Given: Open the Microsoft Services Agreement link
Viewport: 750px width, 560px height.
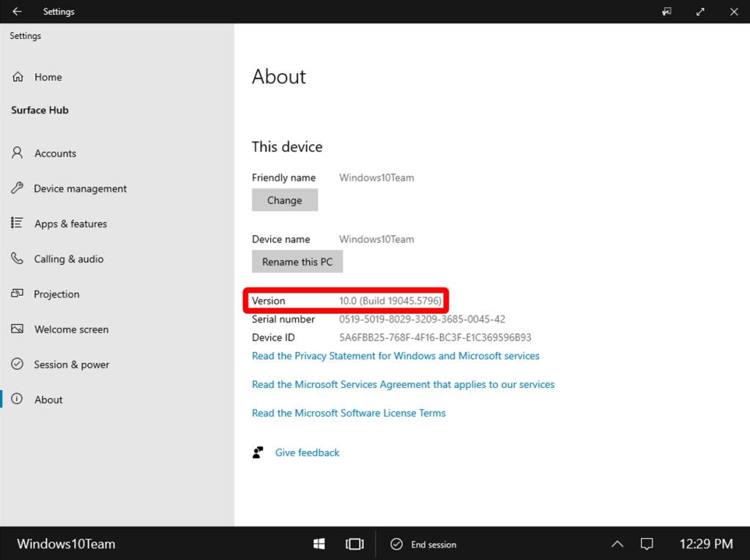Looking at the screenshot, I should pos(404,384).
